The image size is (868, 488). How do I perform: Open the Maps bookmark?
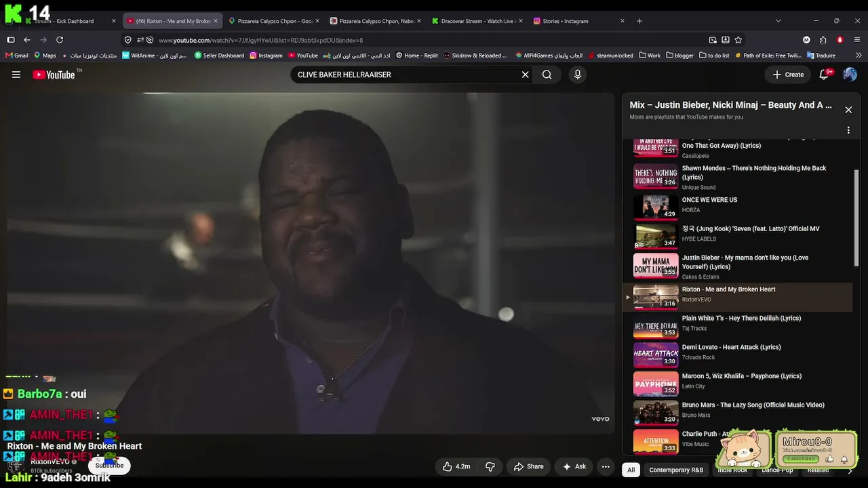tap(45, 56)
